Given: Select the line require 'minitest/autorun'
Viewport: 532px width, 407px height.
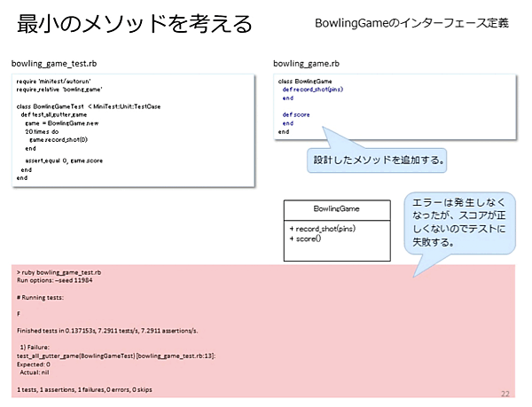Looking at the screenshot, I should tap(53, 82).
